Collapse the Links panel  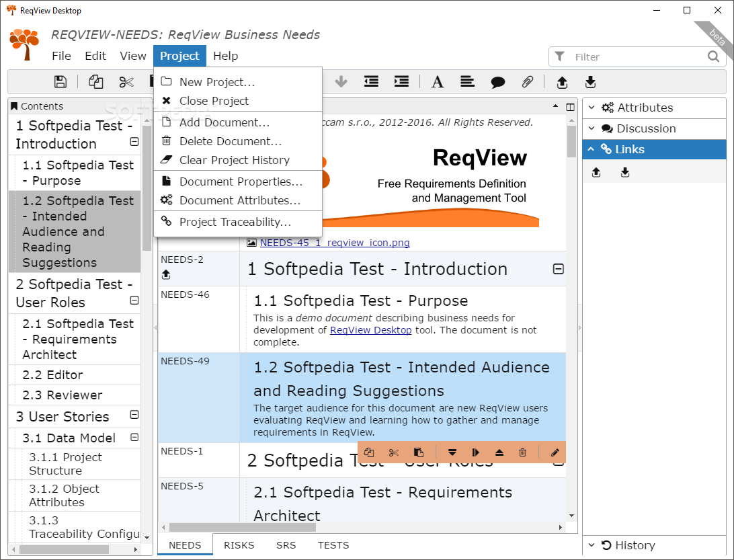(654, 149)
